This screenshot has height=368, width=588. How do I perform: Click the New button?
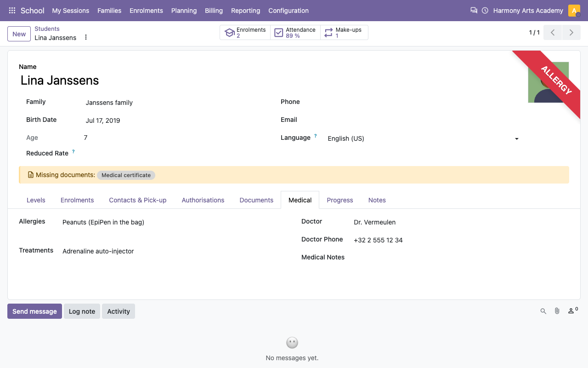pyautogui.click(x=19, y=34)
